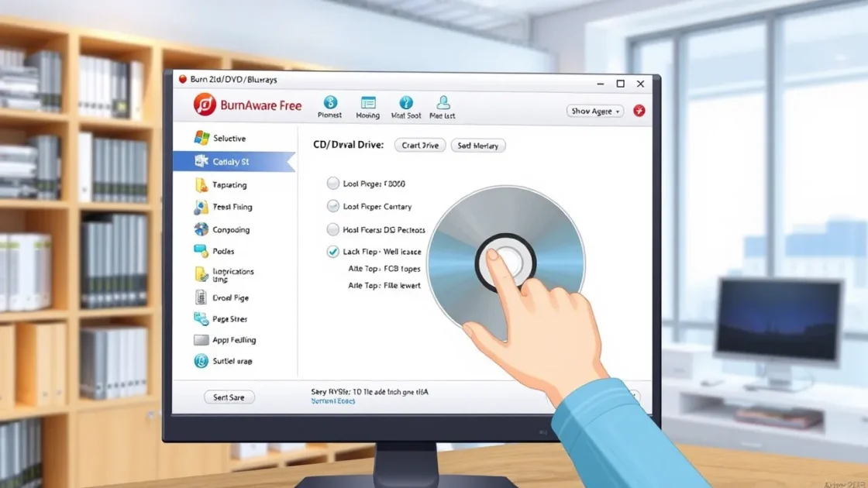
Task: Click the Surtiel erae blue circle icon
Action: [201, 361]
